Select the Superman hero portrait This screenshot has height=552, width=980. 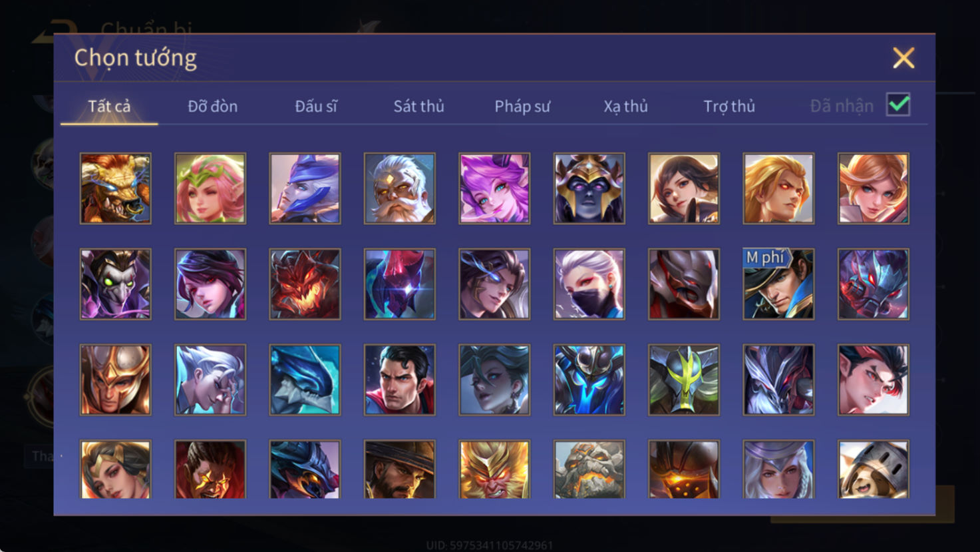(399, 380)
